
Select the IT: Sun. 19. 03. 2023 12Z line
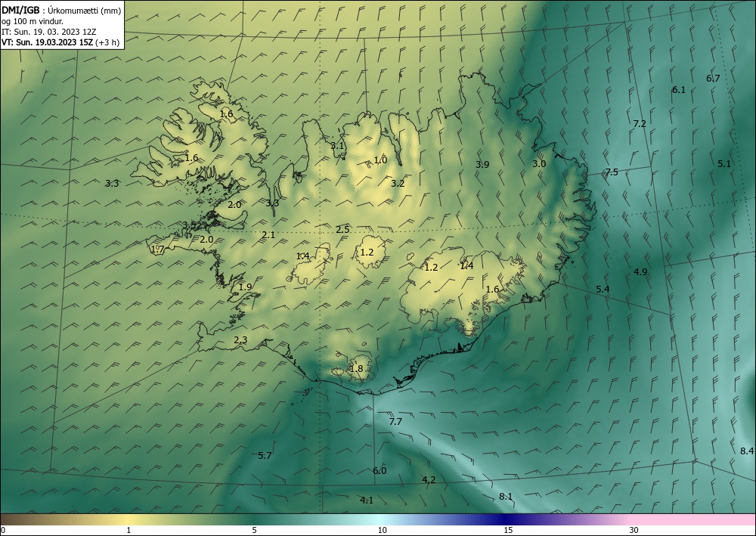48,32
